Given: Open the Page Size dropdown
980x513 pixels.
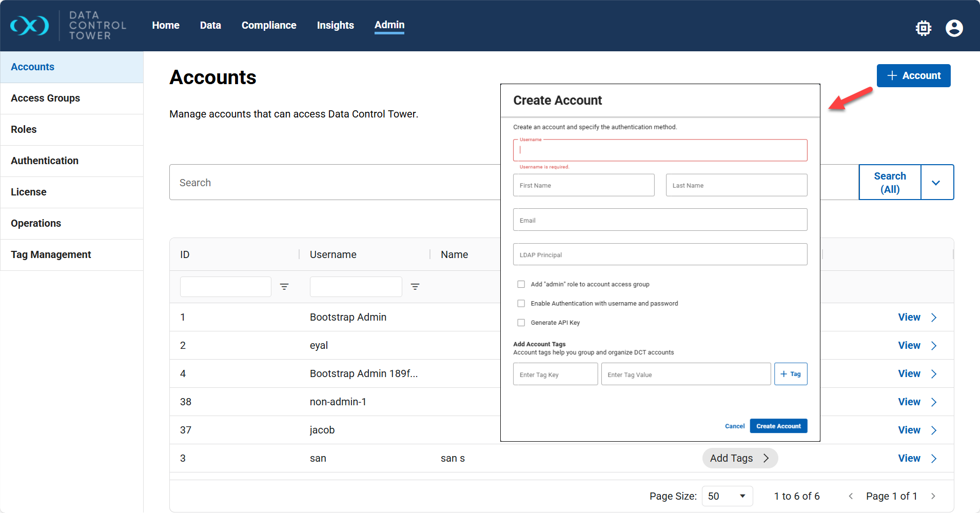Looking at the screenshot, I should click(x=727, y=496).
